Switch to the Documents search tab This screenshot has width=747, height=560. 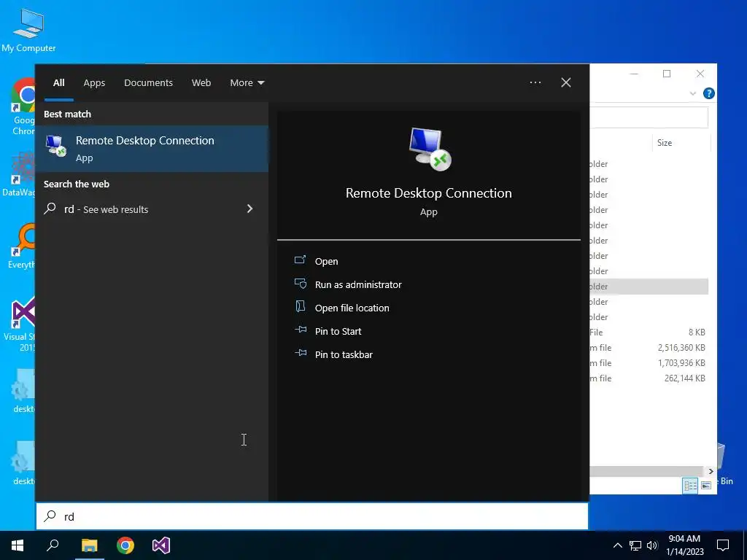click(148, 83)
